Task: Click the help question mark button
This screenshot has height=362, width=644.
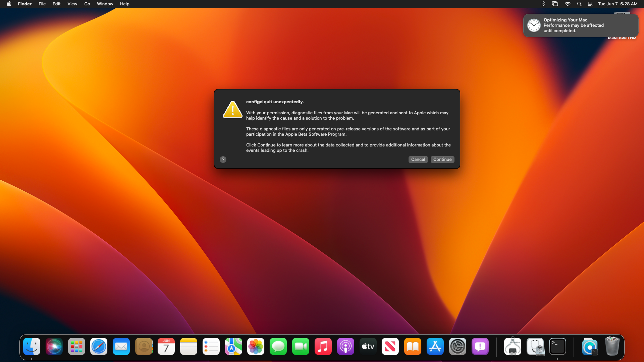Action: pyautogui.click(x=223, y=160)
